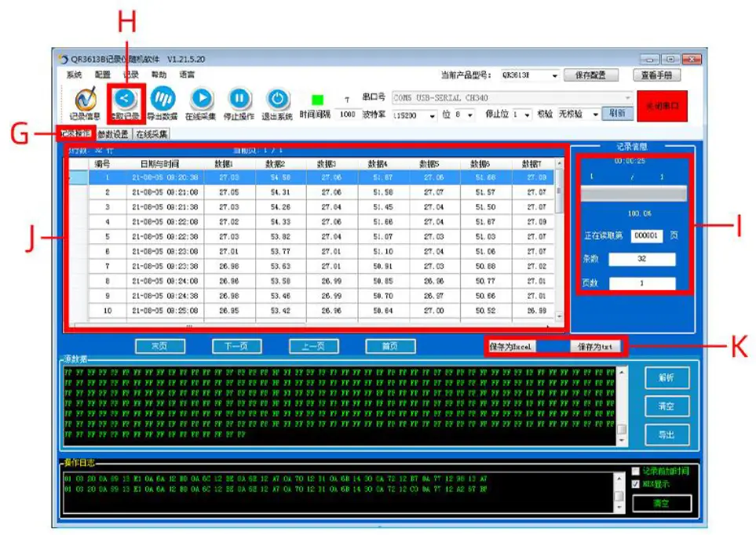Click the 查看手册 button

coord(657,75)
